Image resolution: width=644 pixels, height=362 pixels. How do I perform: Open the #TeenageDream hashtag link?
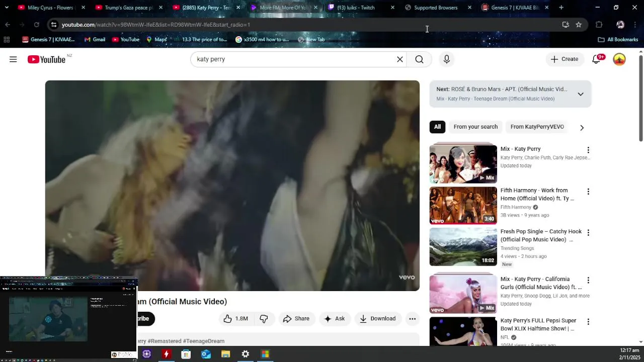point(204,341)
